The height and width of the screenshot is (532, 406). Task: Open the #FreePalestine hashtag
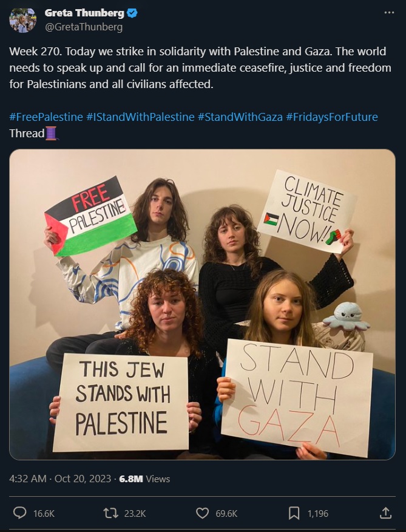click(x=46, y=117)
